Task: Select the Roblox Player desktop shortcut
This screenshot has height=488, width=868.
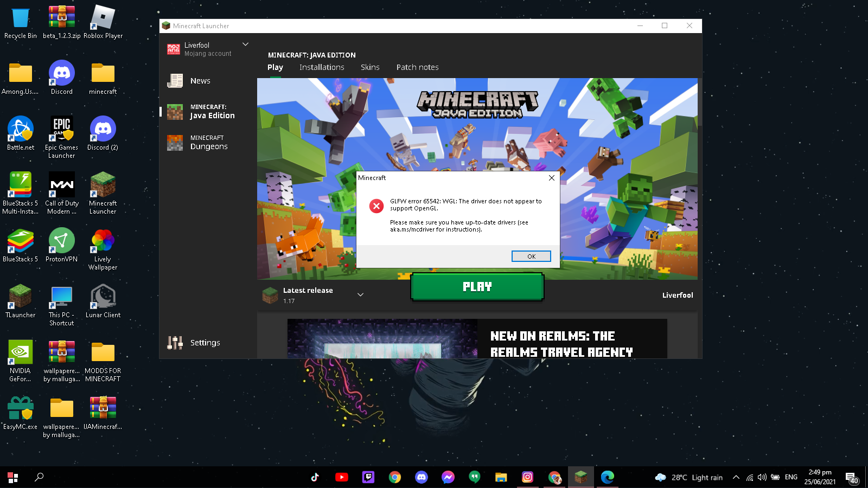Action: pos(103,23)
